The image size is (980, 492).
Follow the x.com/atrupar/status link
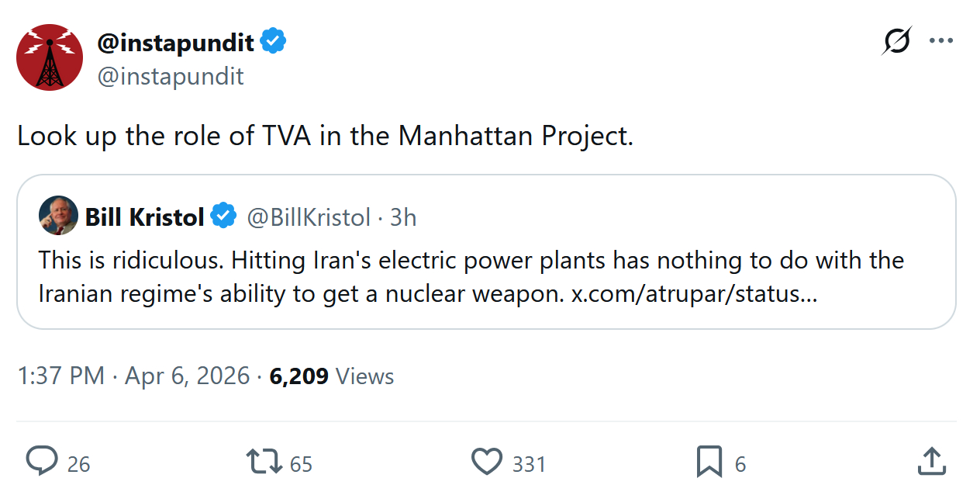(694, 294)
